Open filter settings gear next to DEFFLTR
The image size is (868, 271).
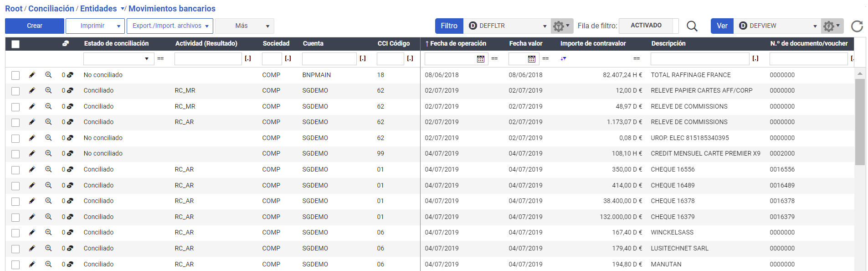pos(561,26)
